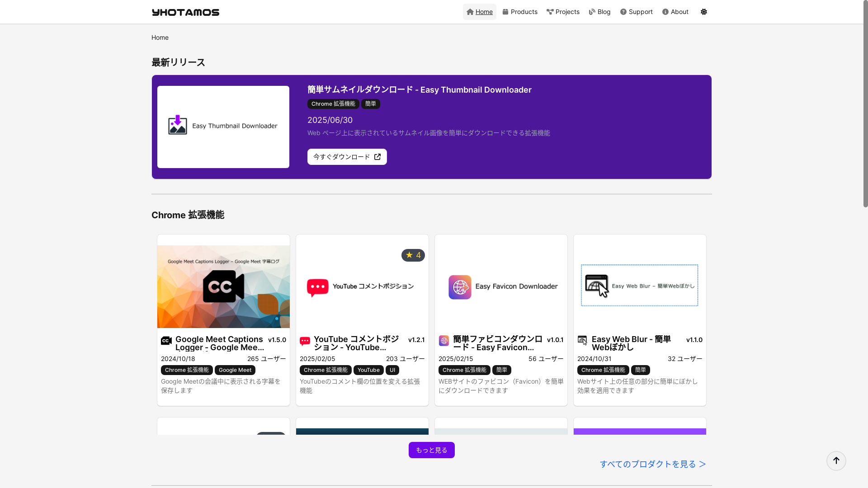Open the YouTube コメントポジション thumbnail
The image size is (868, 488).
point(362,286)
